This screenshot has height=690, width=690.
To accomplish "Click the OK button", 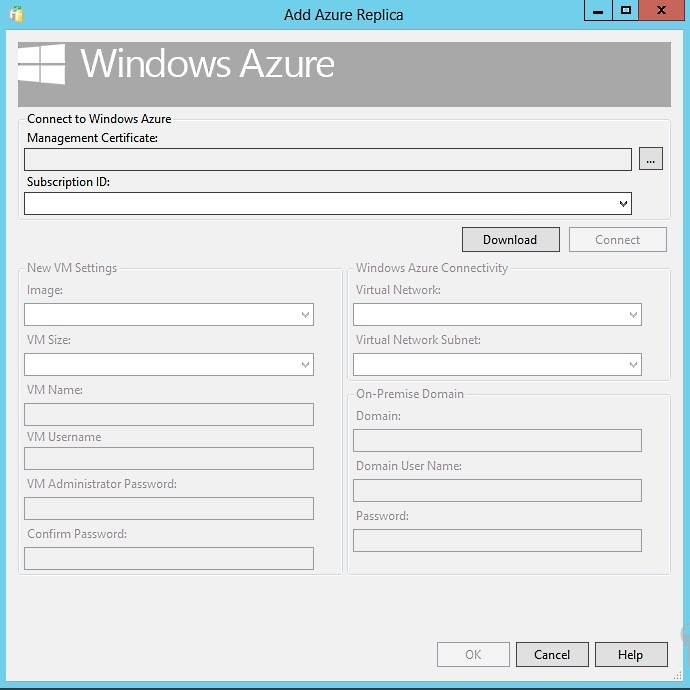I will tap(473, 655).
